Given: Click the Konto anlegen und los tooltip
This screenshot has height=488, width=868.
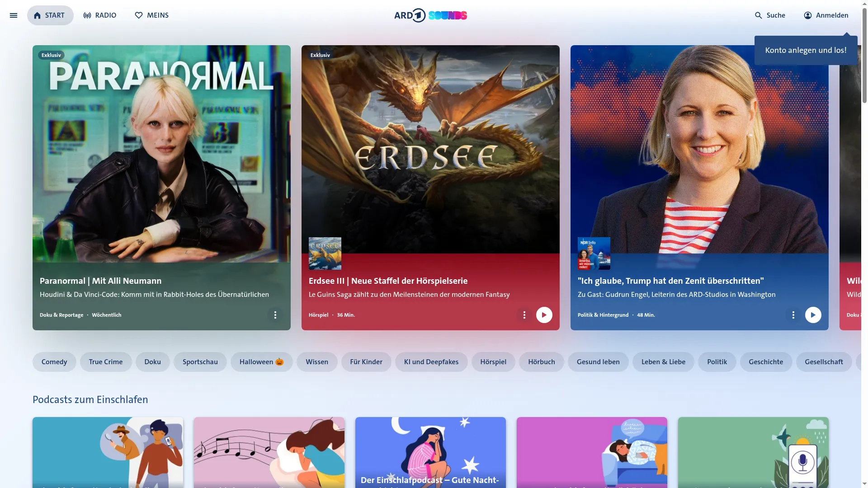Looking at the screenshot, I should click(806, 50).
